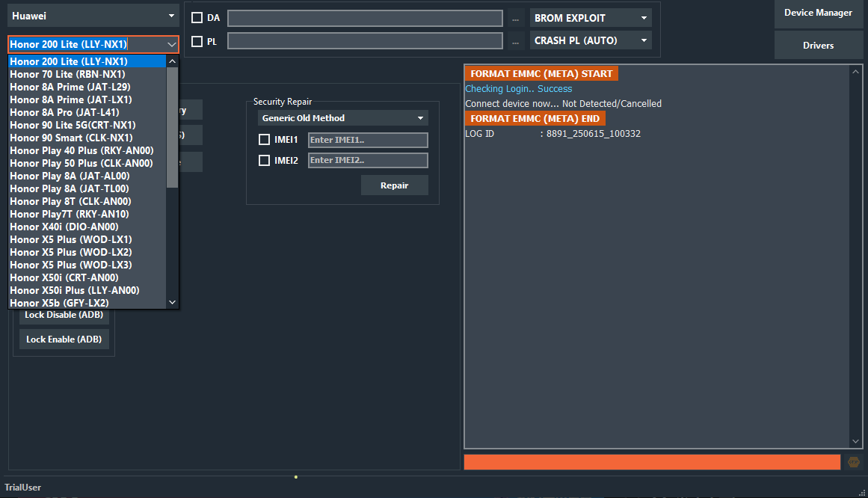Click the log panel scroll-down arrow
868x498 pixels.
tap(856, 442)
